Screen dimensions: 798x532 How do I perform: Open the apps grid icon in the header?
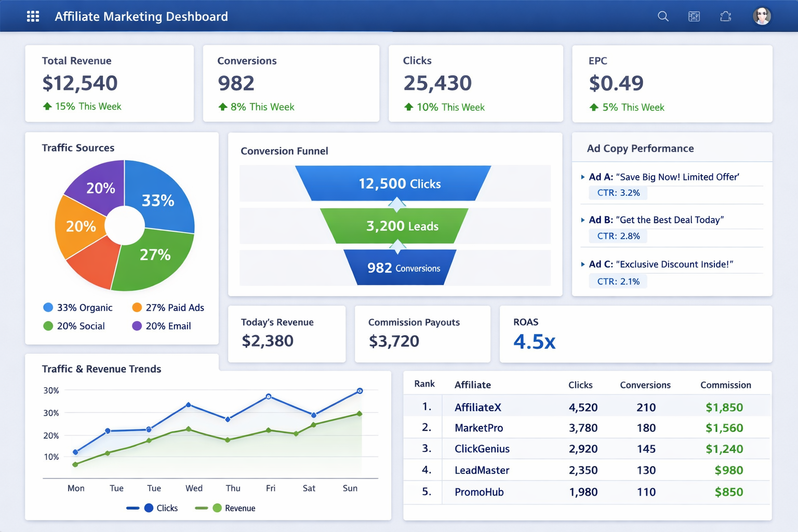pyautogui.click(x=33, y=16)
